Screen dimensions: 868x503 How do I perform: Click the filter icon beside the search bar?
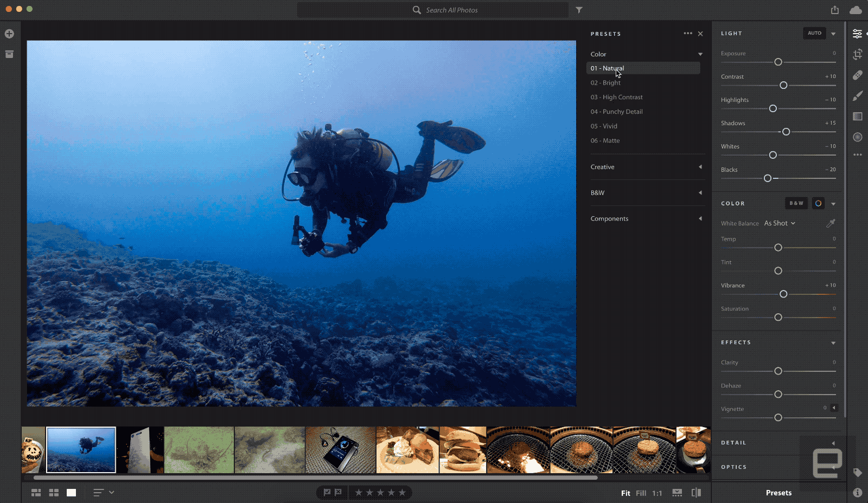[579, 10]
